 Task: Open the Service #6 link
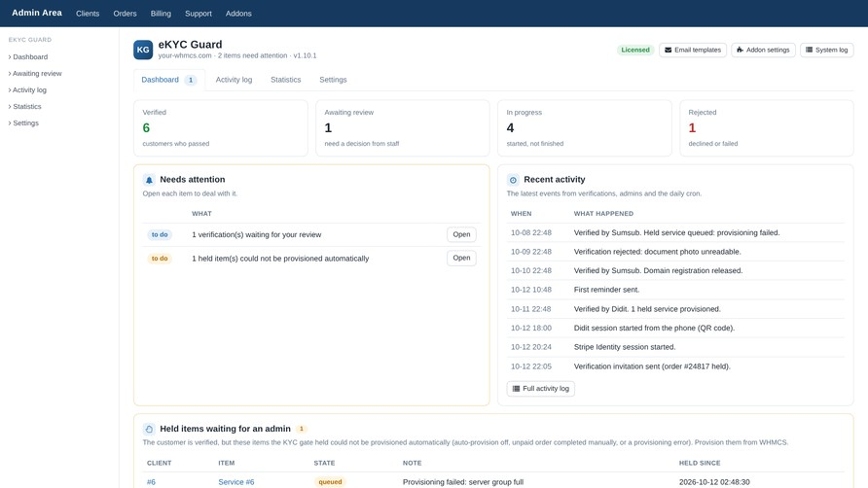coord(236,482)
